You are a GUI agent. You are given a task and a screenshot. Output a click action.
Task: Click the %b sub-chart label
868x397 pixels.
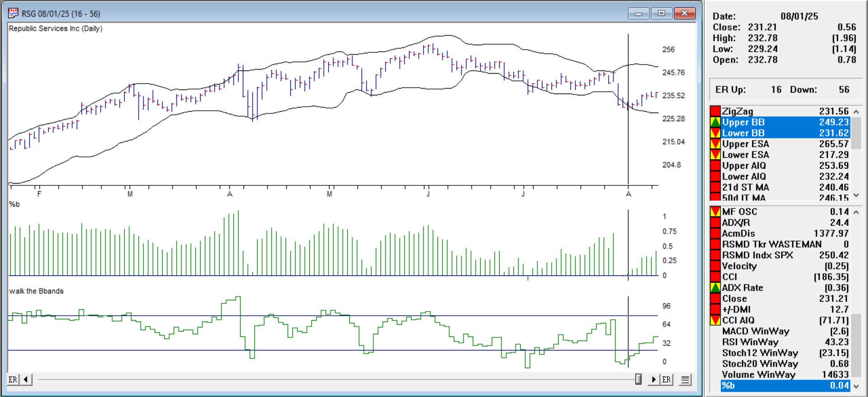click(x=14, y=204)
